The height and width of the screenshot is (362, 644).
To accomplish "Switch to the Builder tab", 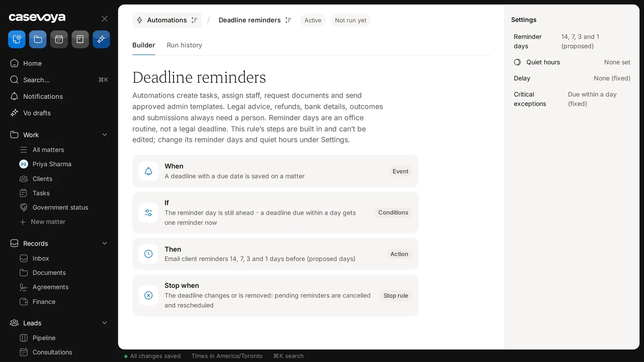I will click(144, 45).
